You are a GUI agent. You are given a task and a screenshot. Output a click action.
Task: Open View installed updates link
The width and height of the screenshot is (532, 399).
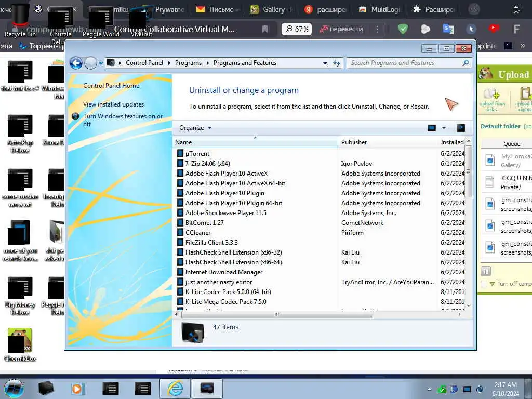click(114, 104)
